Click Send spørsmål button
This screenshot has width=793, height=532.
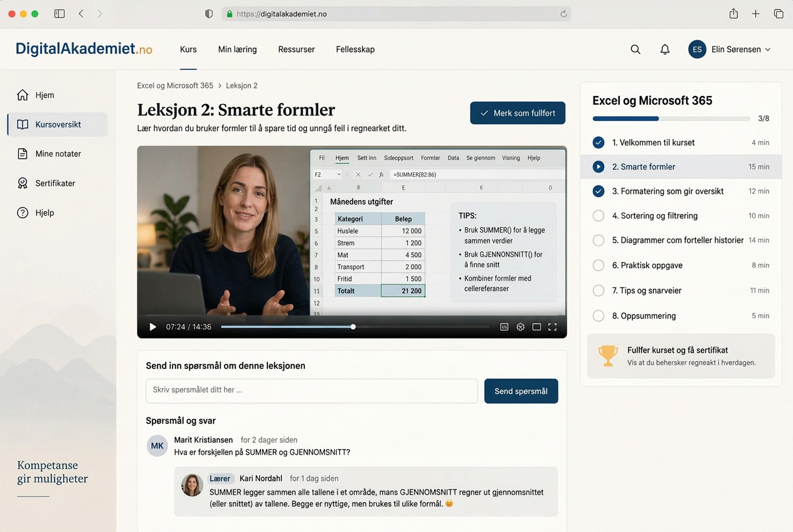click(x=521, y=391)
